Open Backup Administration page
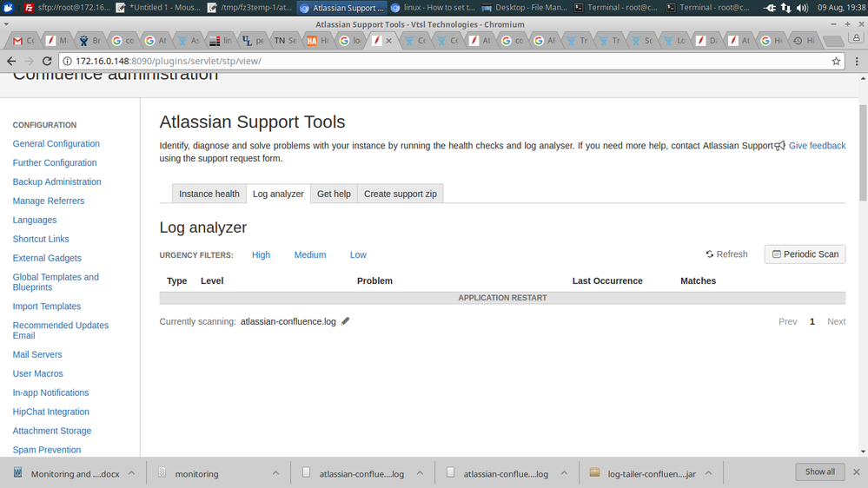Viewport: 868px width, 488px height. point(57,181)
